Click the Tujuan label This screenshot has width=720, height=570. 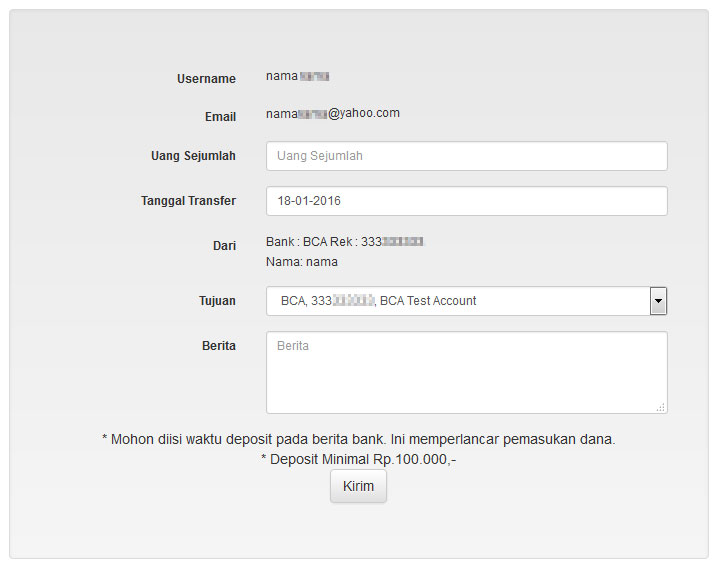pos(217,301)
